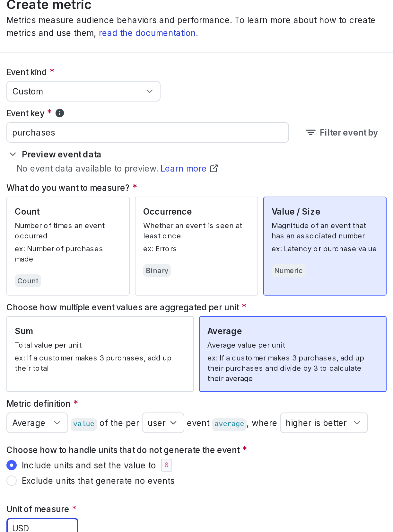Click the Unit of measure field showing USD
This screenshot has height=532, width=393.
pyautogui.click(x=42, y=527)
